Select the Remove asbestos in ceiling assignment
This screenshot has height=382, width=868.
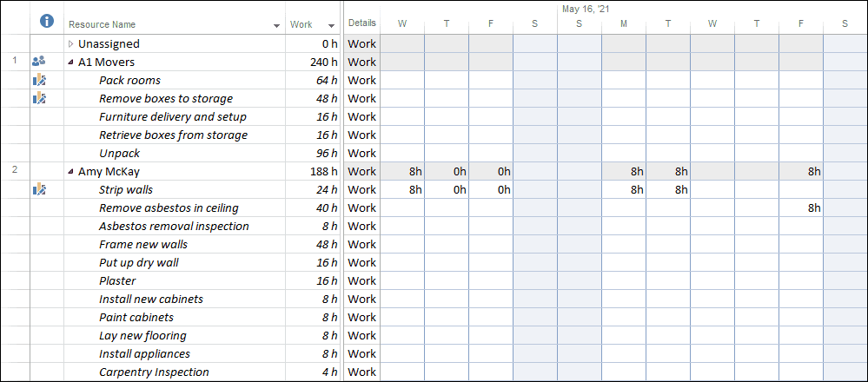point(169,207)
